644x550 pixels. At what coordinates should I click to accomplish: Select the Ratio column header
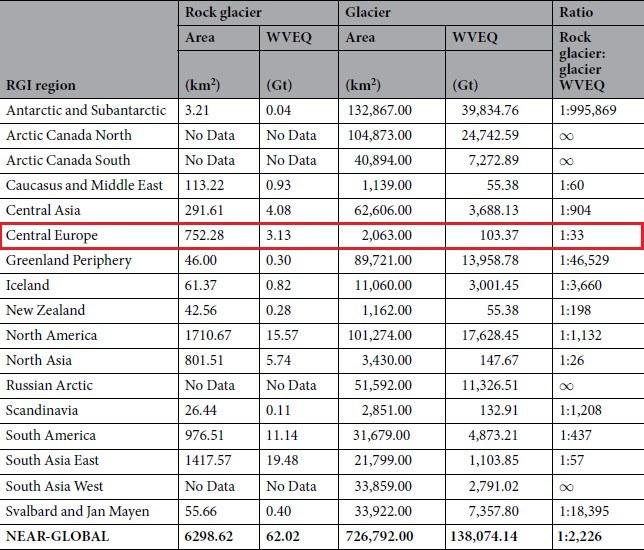pos(578,13)
